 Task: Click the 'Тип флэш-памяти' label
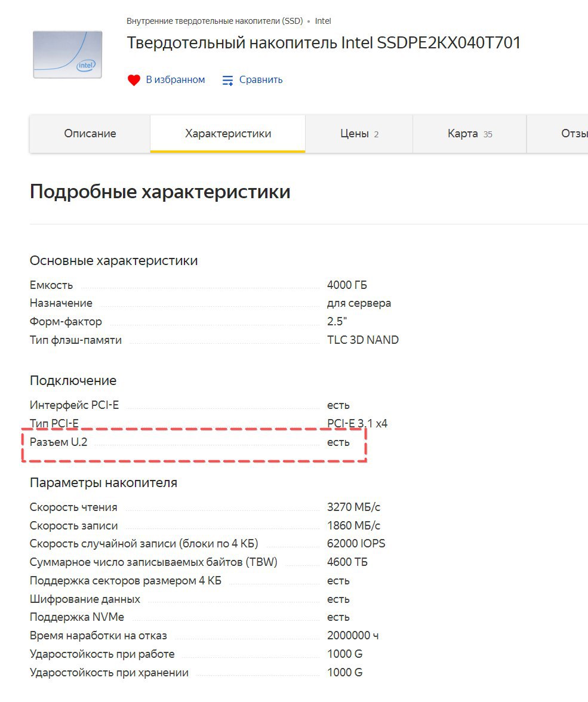coord(76,340)
